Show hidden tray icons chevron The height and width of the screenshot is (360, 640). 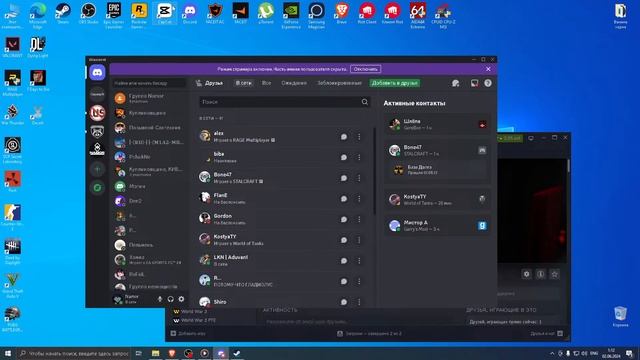pyautogui.click(x=552, y=353)
